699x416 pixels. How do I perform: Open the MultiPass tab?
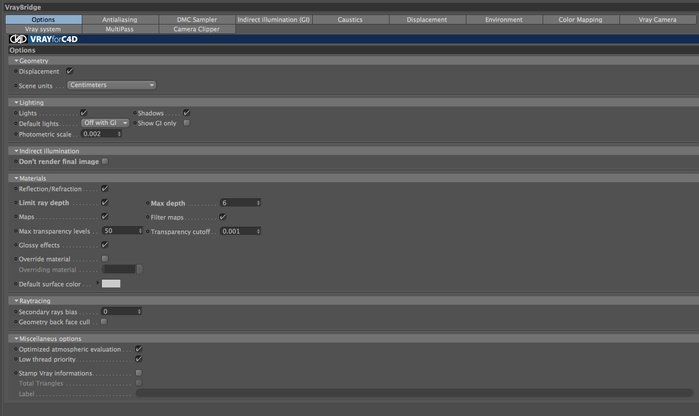(x=120, y=29)
